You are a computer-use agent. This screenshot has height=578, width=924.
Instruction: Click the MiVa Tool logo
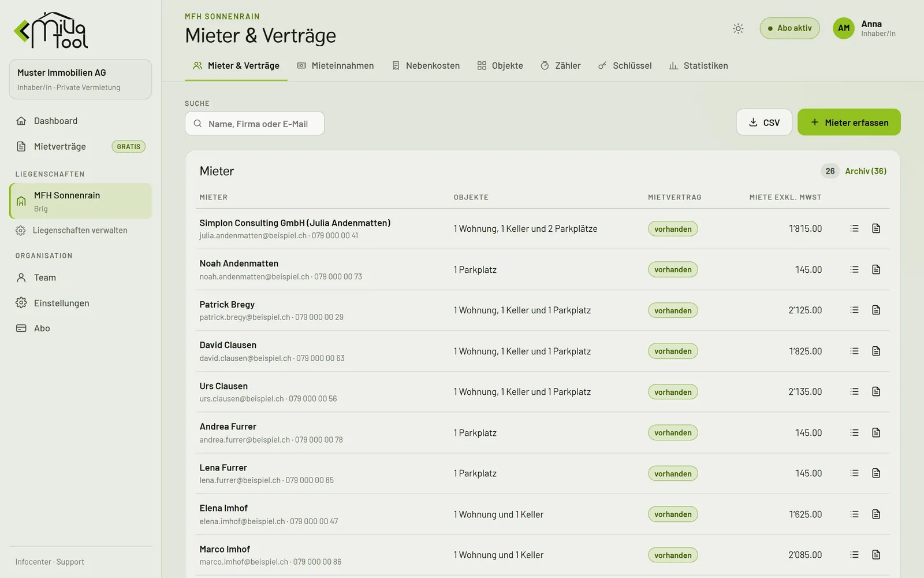pyautogui.click(x=51, y=30)
